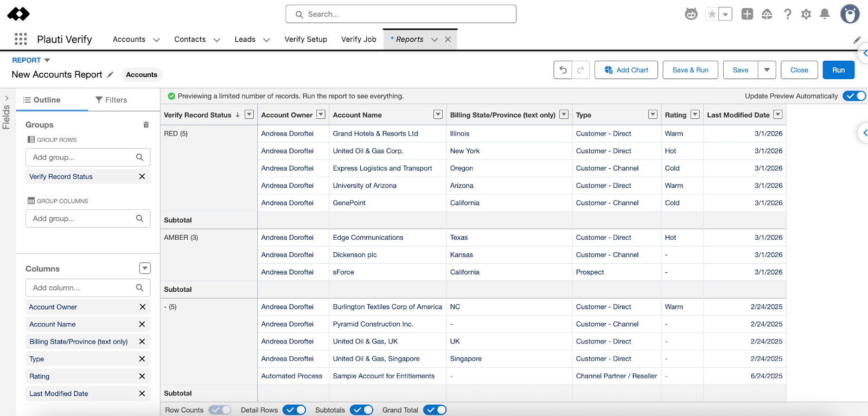Click the Add Chart button
868x416 pixels.
626,70
